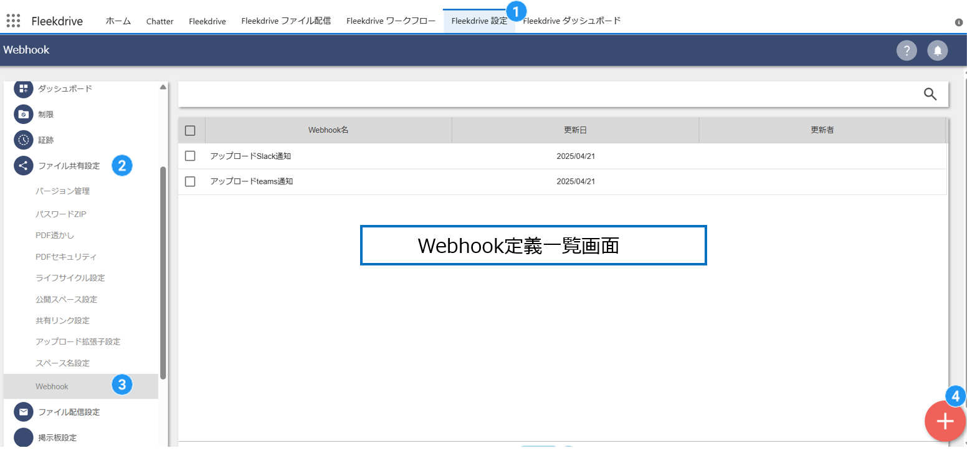
Task: Open the notifications bell icon
Action: [x=937, y=50]
